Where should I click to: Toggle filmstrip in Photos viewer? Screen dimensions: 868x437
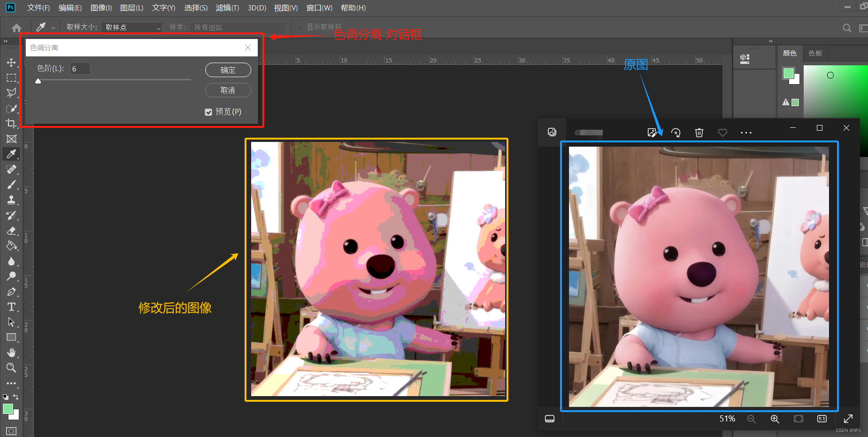click(550, 419)
